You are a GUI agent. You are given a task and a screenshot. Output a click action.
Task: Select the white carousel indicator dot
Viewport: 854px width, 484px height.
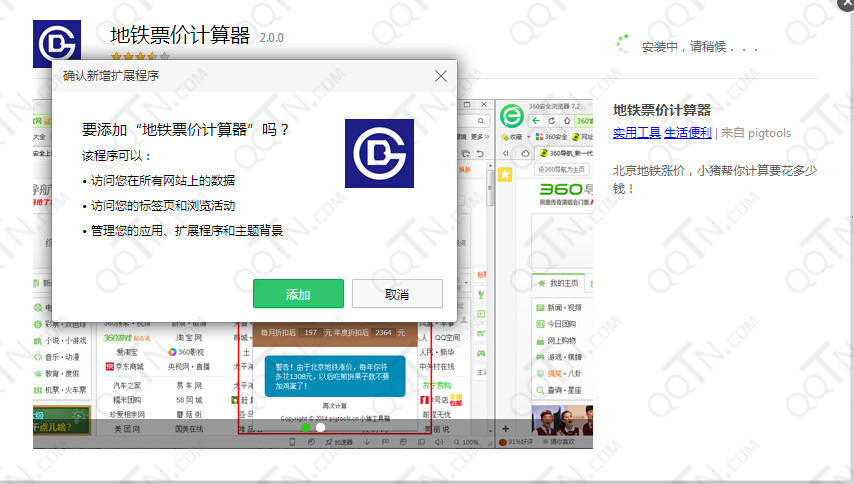(321, 427)
